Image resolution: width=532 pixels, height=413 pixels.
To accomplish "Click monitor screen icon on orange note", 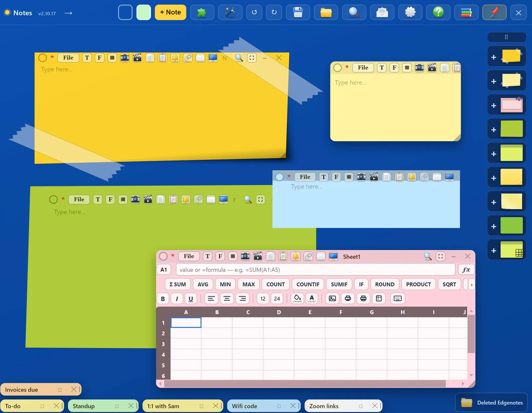I will pyautogui.click(x=213, y=58).
